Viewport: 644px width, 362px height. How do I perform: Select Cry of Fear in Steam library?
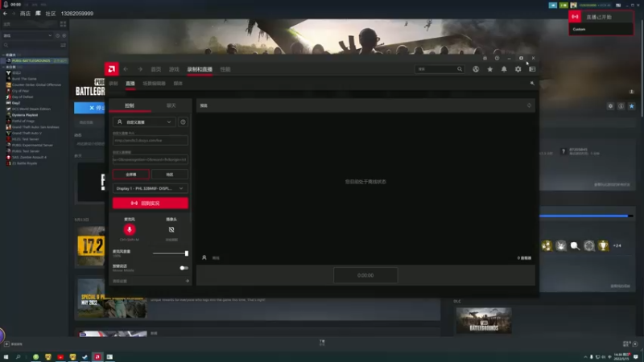coord(21,91)
